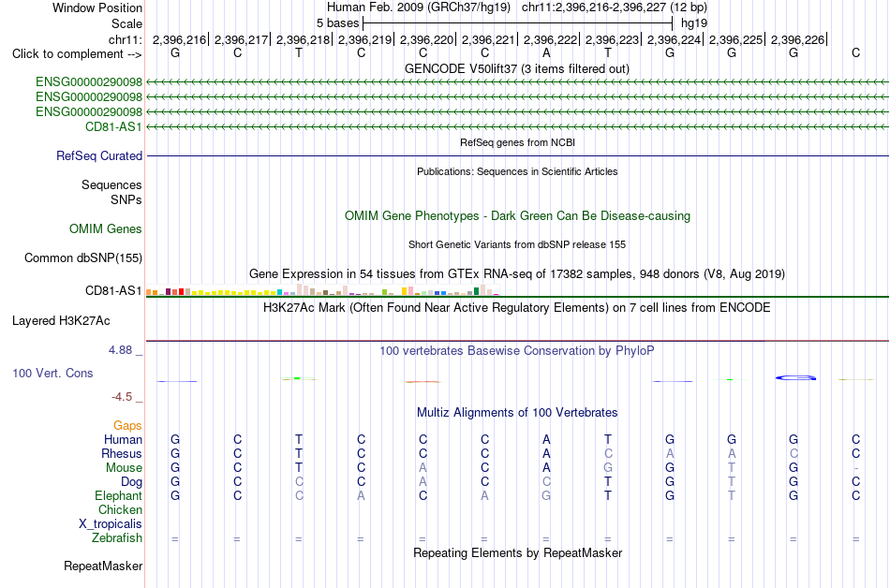This screenshot has height=588, width=890.
Task: Select the Sequences track label
Action: click(x=111, y=184)
